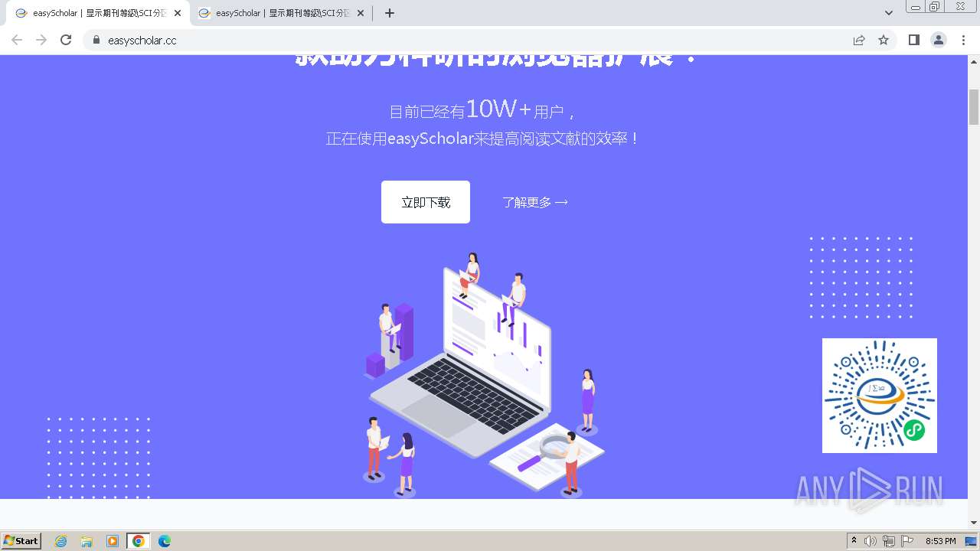This screenshot has width=980, height=551.
Task: Open the volume control tray icon
Action: coord(871,541)
